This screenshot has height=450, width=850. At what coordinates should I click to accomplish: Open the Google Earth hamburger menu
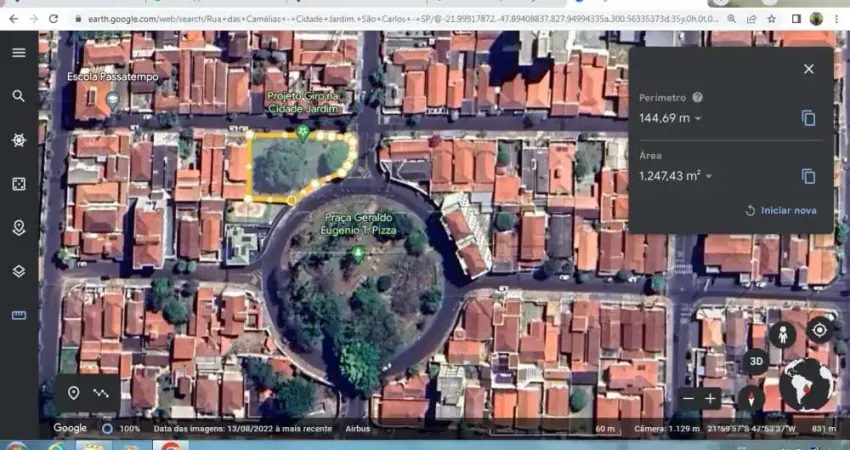coord(19,53)
